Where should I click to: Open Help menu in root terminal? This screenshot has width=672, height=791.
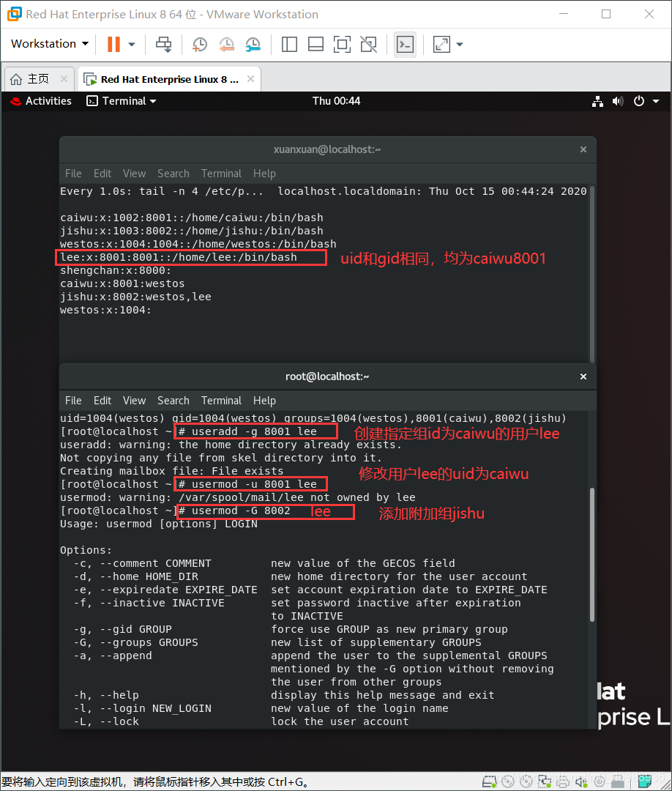[264, 401]
